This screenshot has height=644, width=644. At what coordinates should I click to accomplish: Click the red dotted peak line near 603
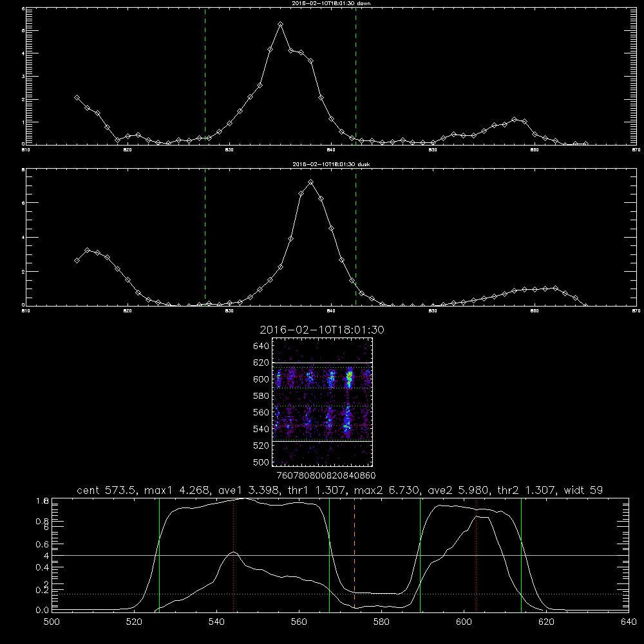click(x=476, y=554)
